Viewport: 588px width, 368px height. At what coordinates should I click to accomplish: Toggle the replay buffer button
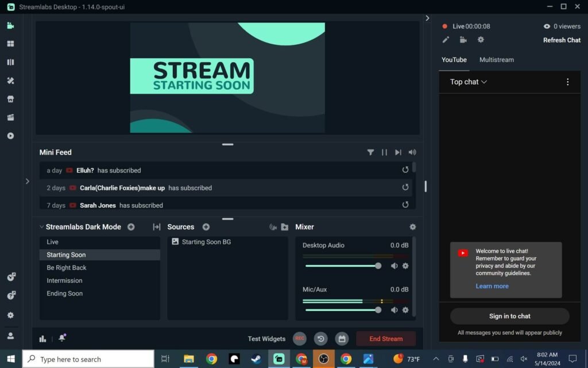click(320, 339)
